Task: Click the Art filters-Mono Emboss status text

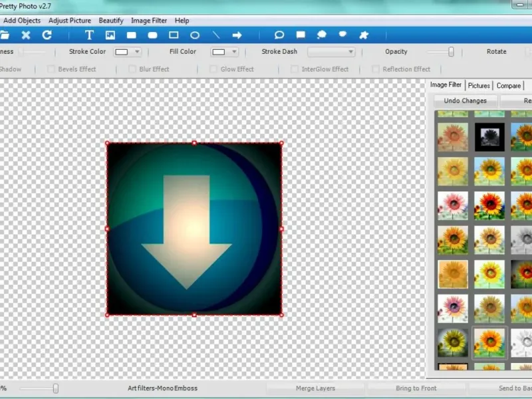Action: click(162, 388)
